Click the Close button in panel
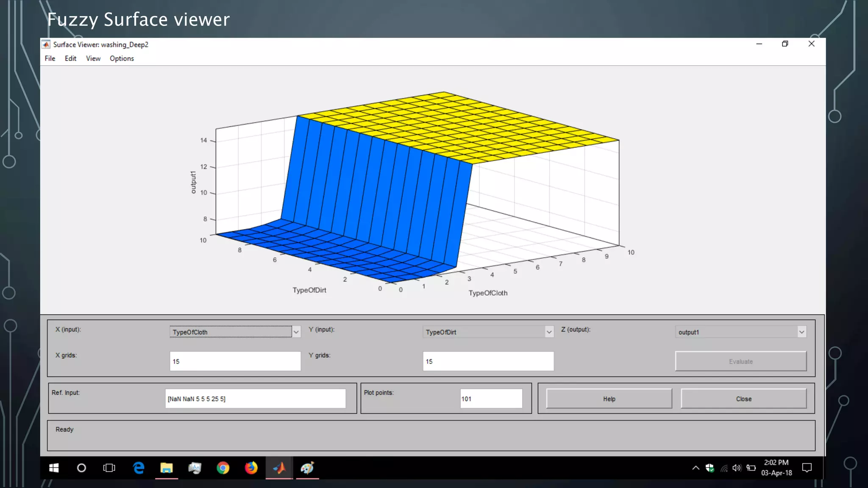 tap(743, 399)
